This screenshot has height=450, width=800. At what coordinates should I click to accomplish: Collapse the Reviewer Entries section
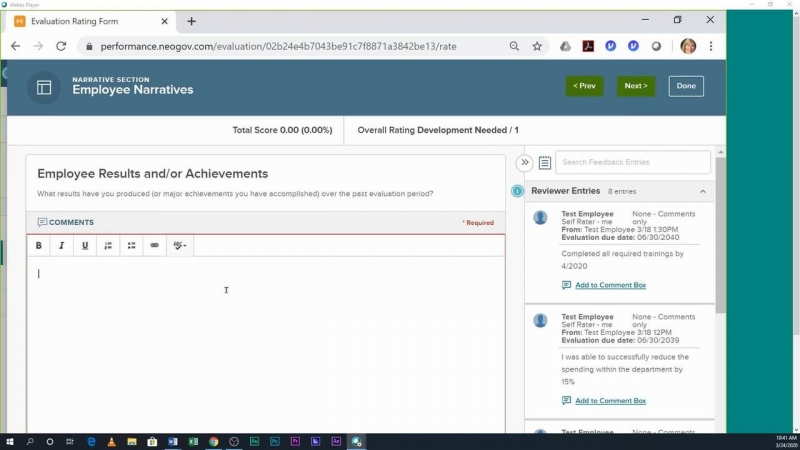click(702, 191)
